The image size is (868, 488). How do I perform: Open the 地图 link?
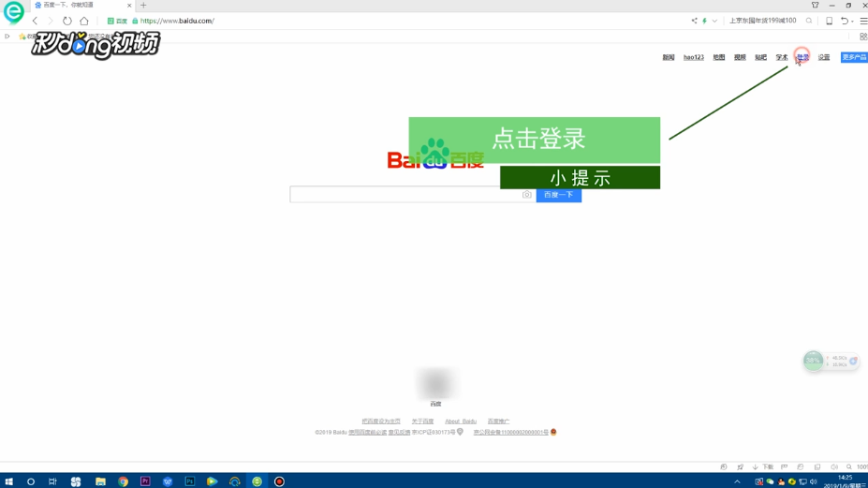pyautogui.click(x=718, y=57)
